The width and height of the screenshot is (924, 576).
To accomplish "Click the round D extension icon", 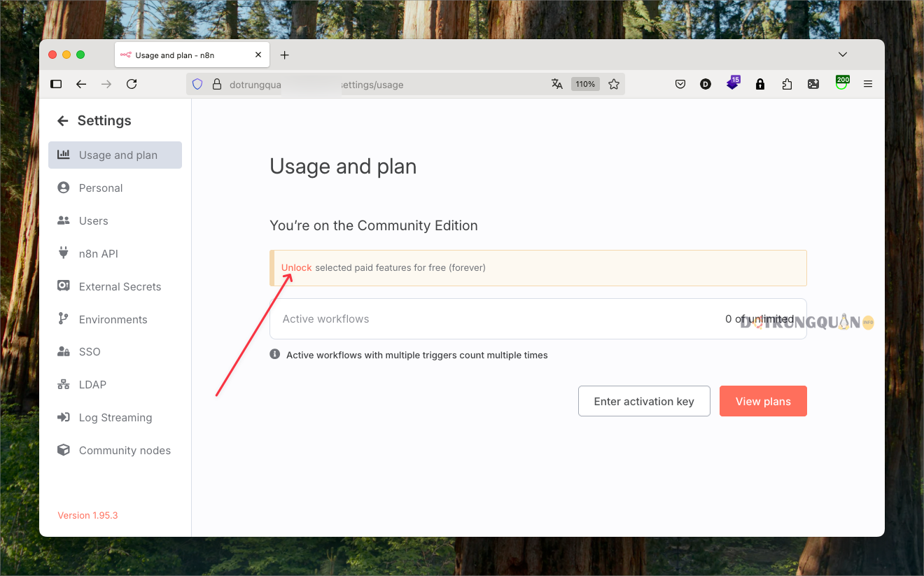I will coord(706,84).
